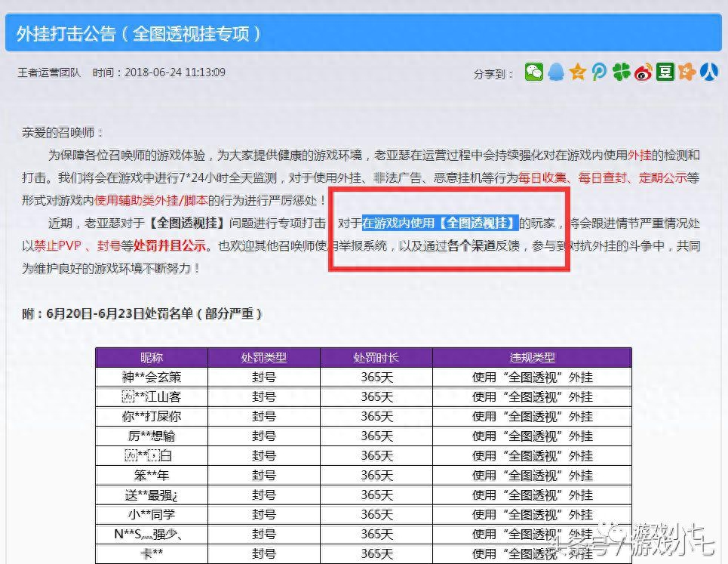The width and height of the screenshot is (728, 564).
Task: Click the red bold 处罚并且公示 text
Action: tap(170, 246)
